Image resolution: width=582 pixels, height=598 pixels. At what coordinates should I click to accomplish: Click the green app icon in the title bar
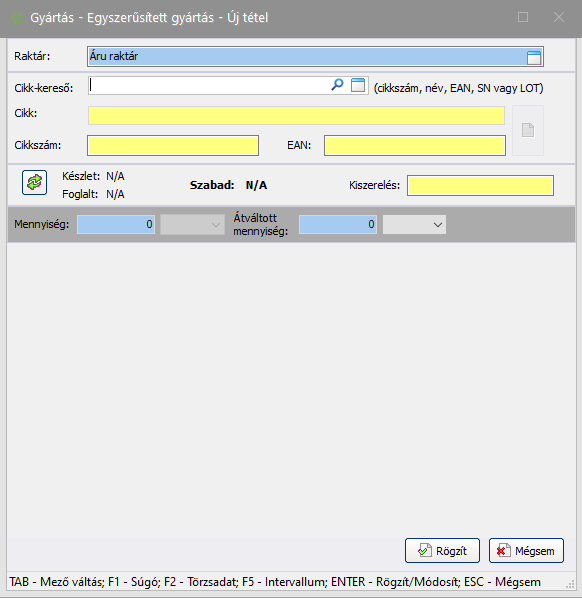pyautogui.click(x=17, y=18)
